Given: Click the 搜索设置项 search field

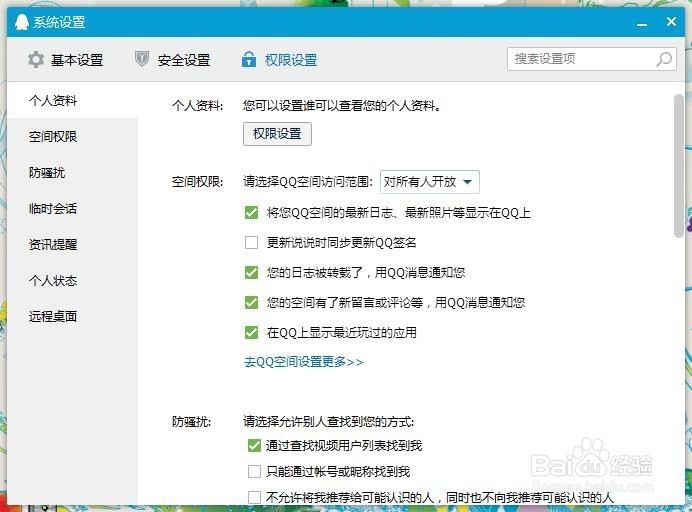Looking at the screenshot, I should pyautogui.click(x=592, y=59).
